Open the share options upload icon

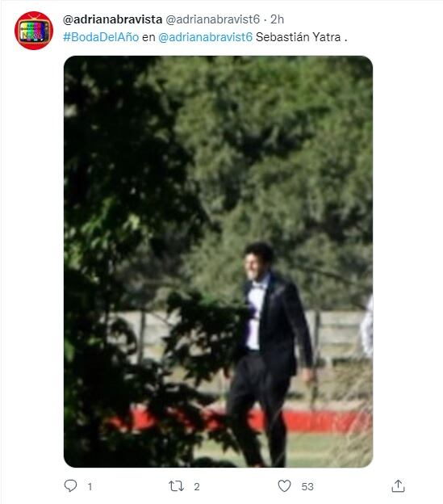point(398,485)
